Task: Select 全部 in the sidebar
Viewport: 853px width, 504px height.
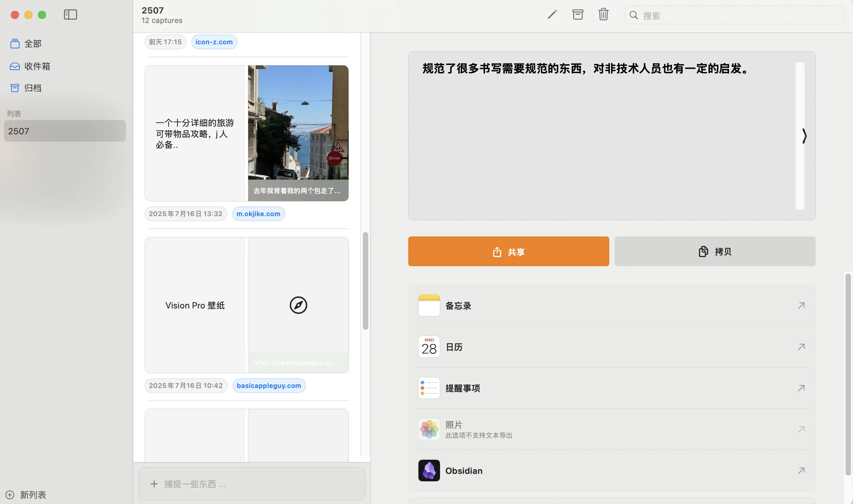Action: pyautogui.click(x=32, y=44)
